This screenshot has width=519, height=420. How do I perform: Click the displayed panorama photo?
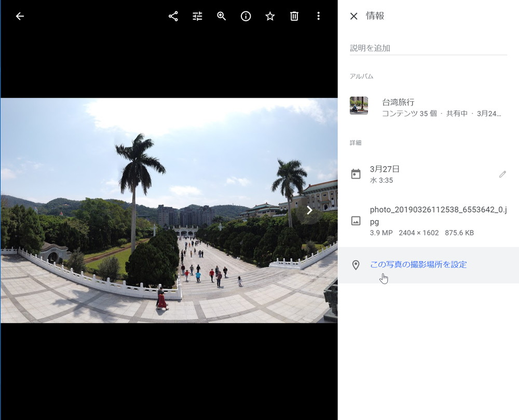pos(169,210)
